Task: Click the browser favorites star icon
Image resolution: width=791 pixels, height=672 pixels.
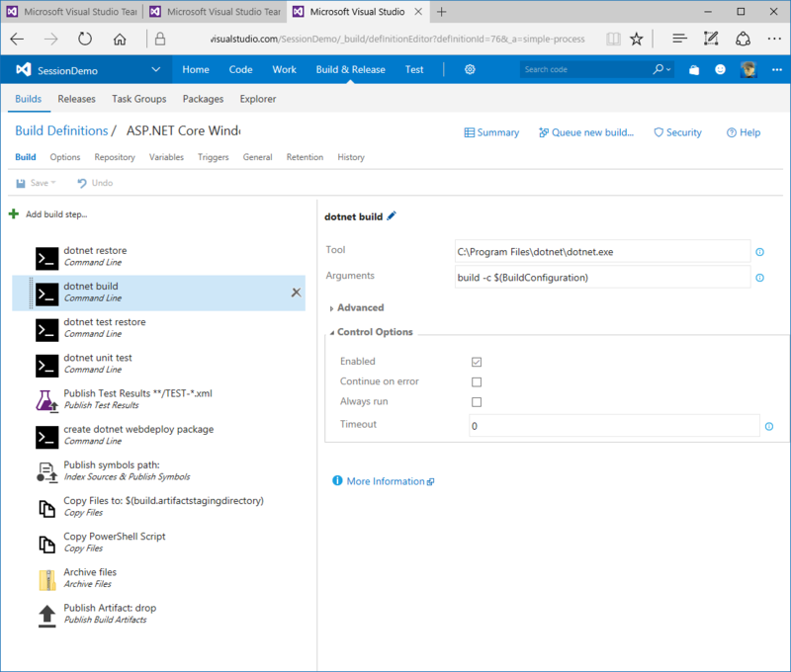Action: click(637, 39)
